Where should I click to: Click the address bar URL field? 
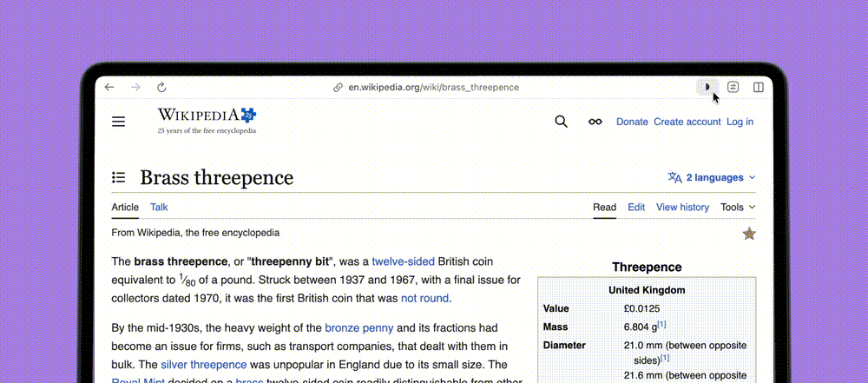[433, 87]
